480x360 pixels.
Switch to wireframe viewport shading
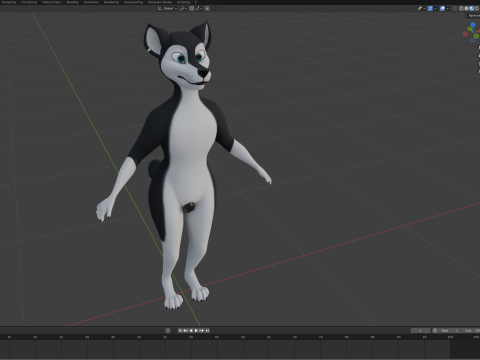pyautogui.click(x=461, y=8)
